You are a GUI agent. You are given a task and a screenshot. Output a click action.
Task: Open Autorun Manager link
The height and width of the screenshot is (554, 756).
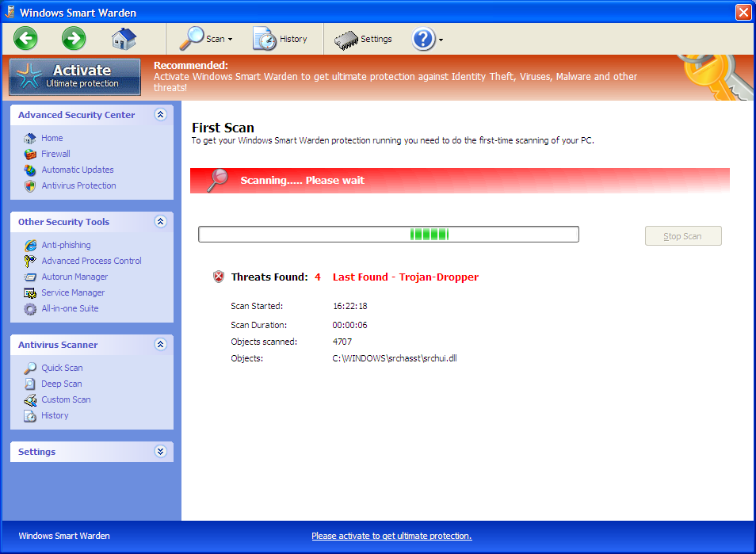pyautogui.click(x=74, y=277)
